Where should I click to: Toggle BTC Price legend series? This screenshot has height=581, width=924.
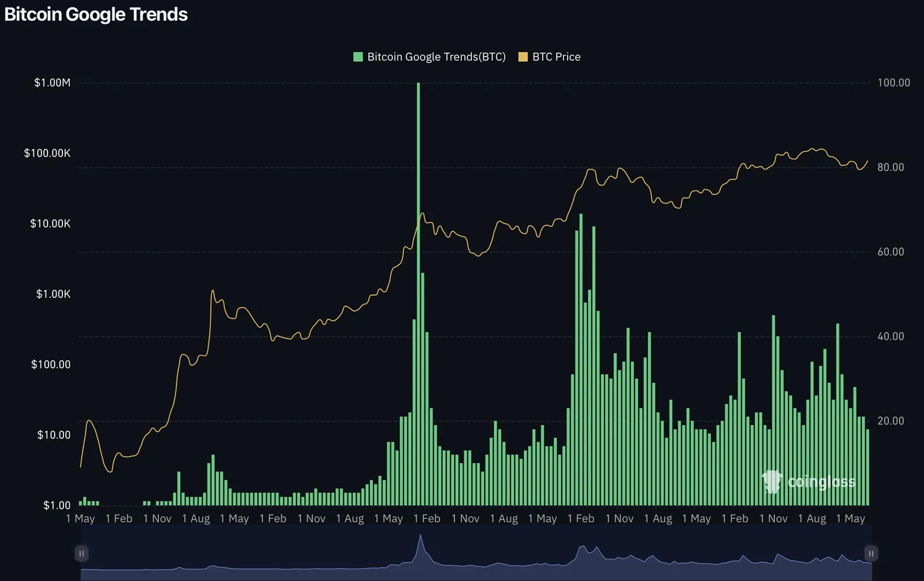[x=549, y=57]
